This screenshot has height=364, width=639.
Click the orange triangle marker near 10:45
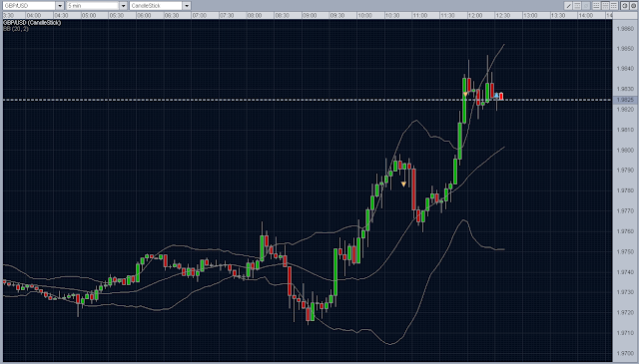point(403,184)
